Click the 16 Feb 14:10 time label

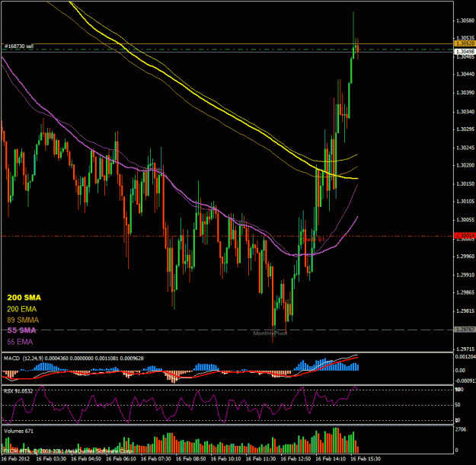click(x=331, y=459)
